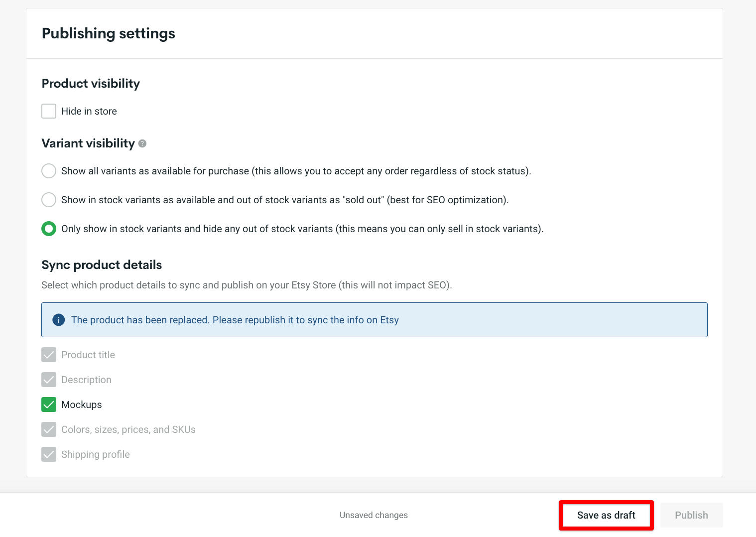Click the Product visibility heading
756x537 pixels.
tap(91, 83)
